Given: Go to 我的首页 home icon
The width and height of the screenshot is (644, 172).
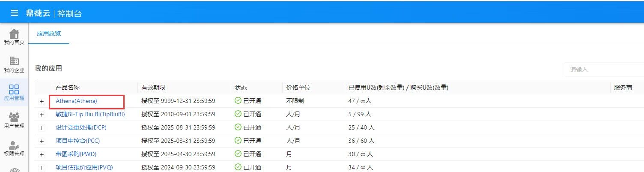Looking at the screenshot, I should click(x=14, y=33).
